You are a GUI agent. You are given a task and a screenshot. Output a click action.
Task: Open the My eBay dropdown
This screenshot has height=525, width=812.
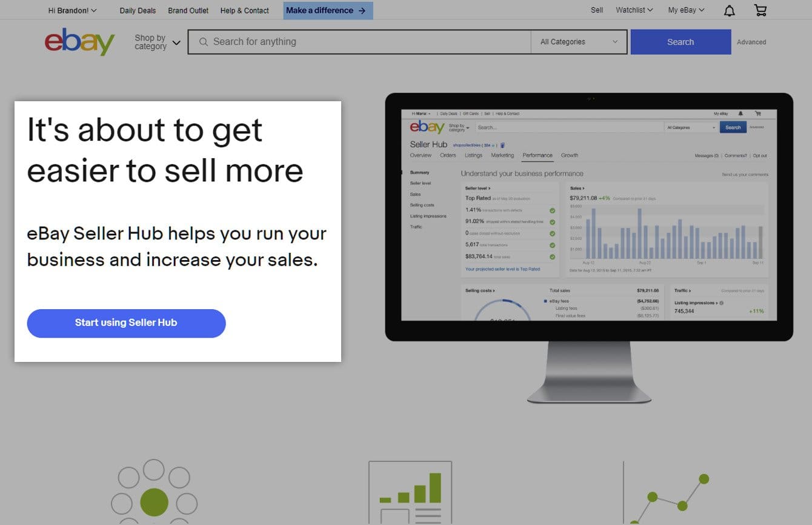pos(685,10)
